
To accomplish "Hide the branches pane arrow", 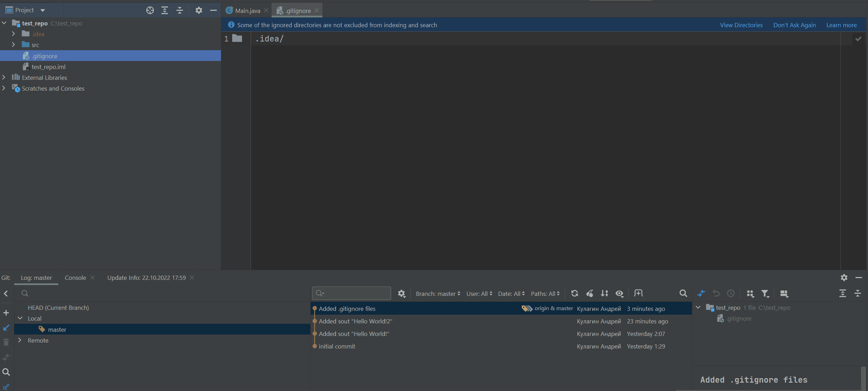I will pyautogui.click(x=6, y=293).
